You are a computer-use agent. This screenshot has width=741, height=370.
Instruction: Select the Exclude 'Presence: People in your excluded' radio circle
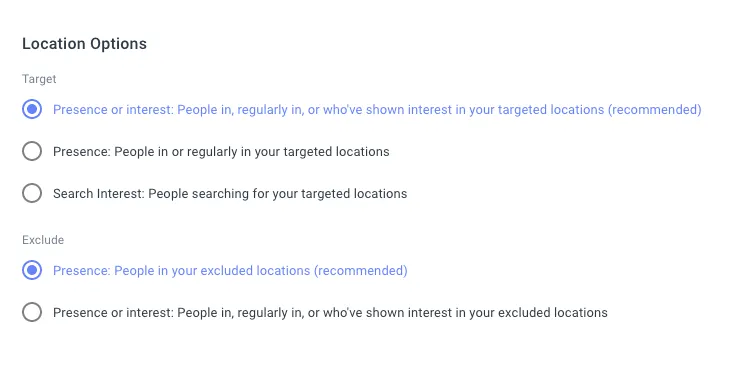point(32,271)
